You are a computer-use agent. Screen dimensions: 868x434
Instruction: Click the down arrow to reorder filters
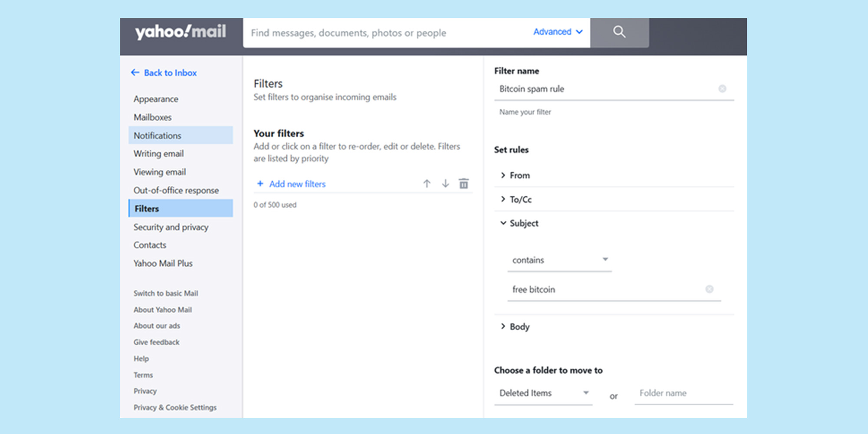445,184
